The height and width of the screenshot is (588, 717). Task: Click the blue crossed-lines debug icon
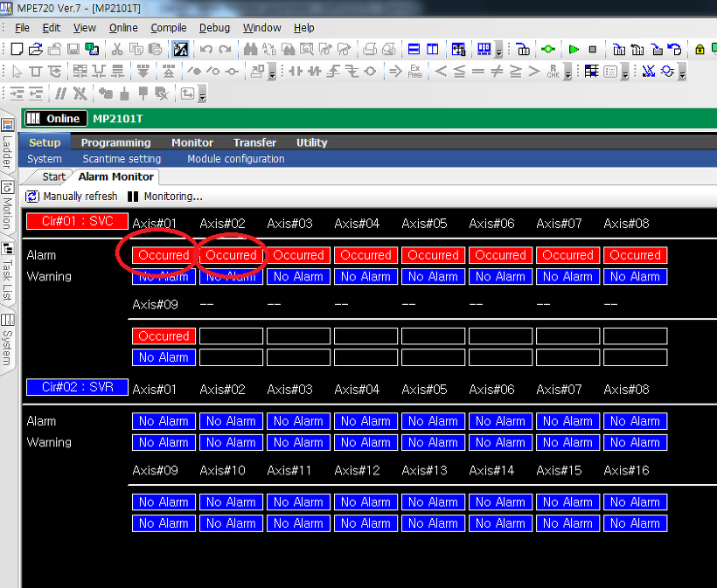click(x=649, y=72)
